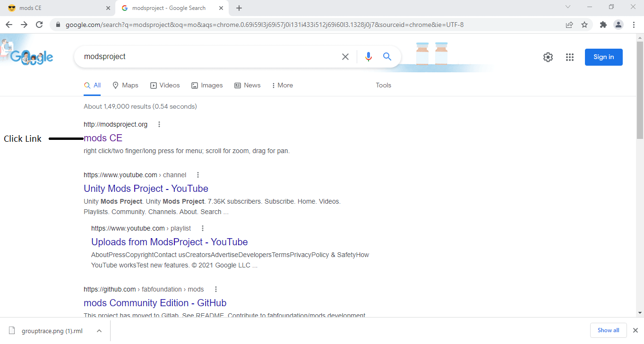Click the youtube.com › playlist breadcrumb

pyautogui.click(x=141, y=228)
